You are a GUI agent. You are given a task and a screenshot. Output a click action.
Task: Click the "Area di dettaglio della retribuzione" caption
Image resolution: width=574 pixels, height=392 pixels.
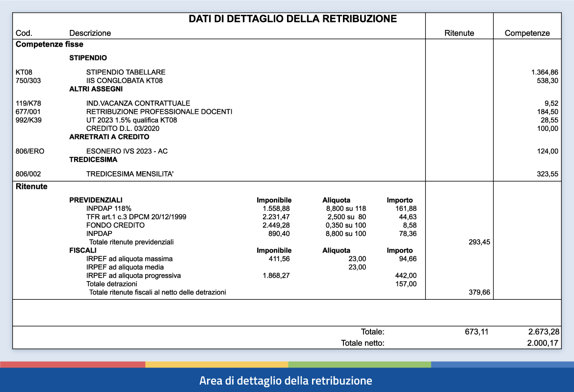coord(286,381)
